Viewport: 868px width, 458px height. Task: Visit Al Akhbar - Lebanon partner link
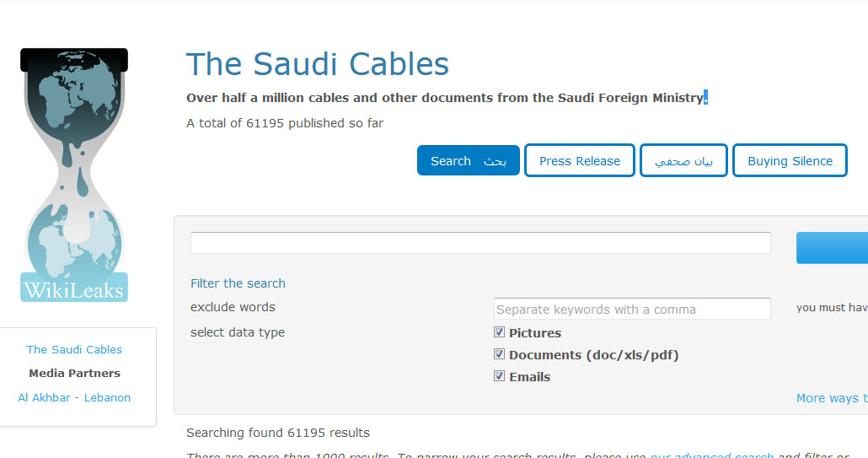point(74,397)
